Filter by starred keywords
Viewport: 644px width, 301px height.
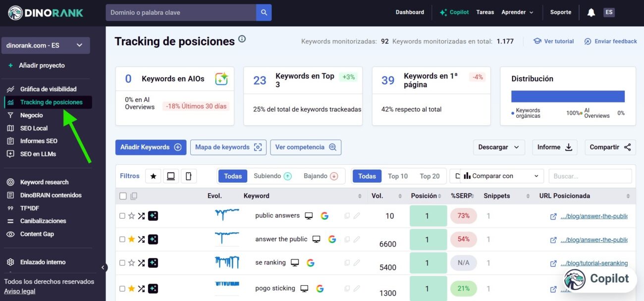click(153, 176)
